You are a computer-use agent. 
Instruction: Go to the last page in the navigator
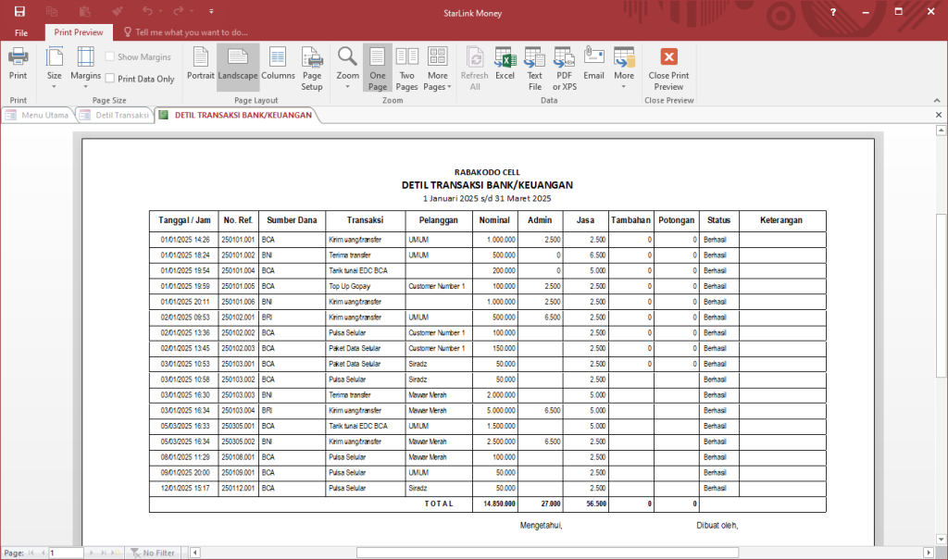[x=104, y=553]
